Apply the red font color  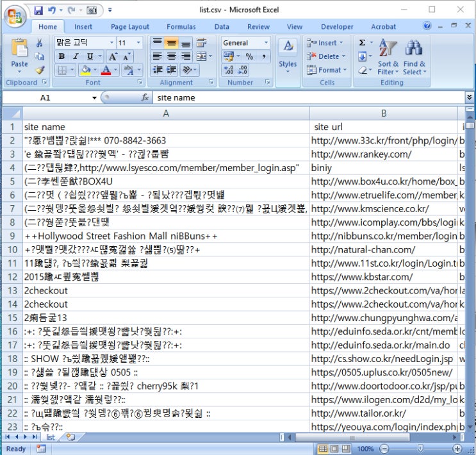[x=106, y=70]
